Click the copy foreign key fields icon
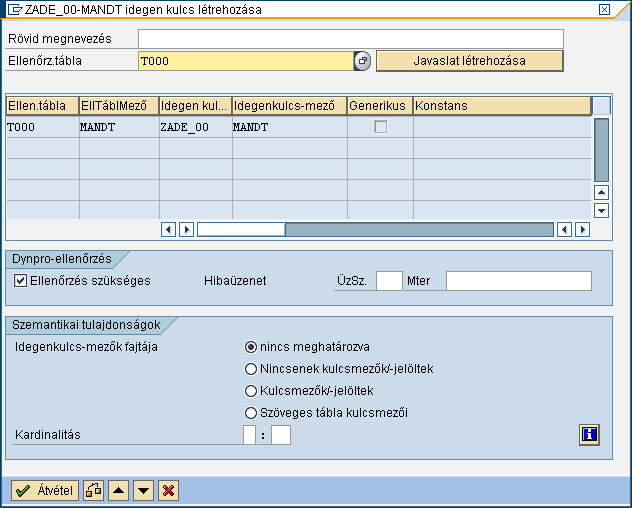632x508 pixels. point(93,490)
